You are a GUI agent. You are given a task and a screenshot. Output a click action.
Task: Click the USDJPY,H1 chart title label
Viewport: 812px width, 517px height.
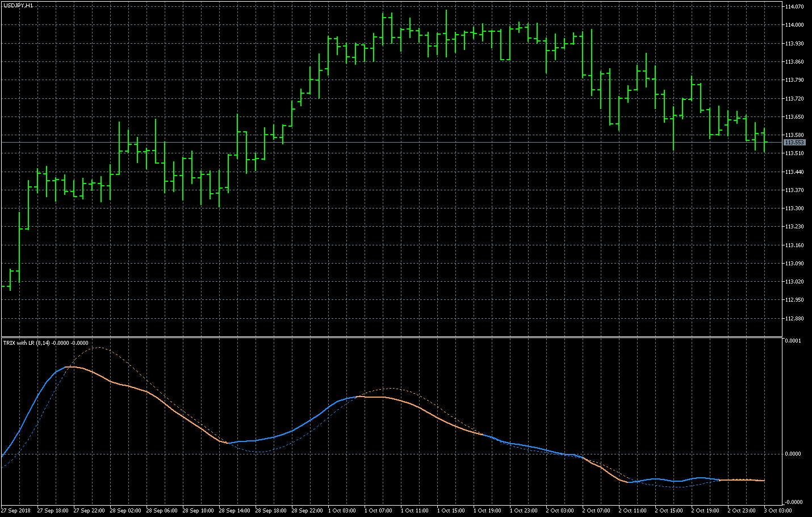(x=18, y=5)
